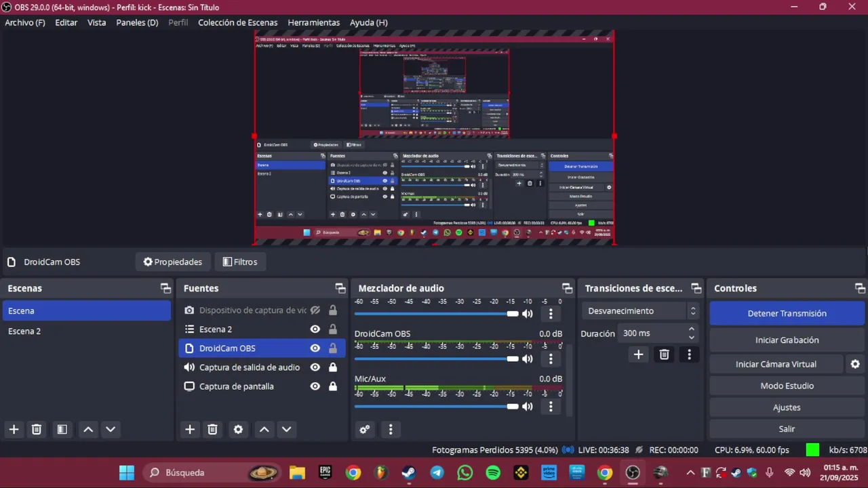The height and width of the screenshot is (488, 868).
Task: Open DroidCam OBS audio track options menu
Action: click(x=551, y=359)
